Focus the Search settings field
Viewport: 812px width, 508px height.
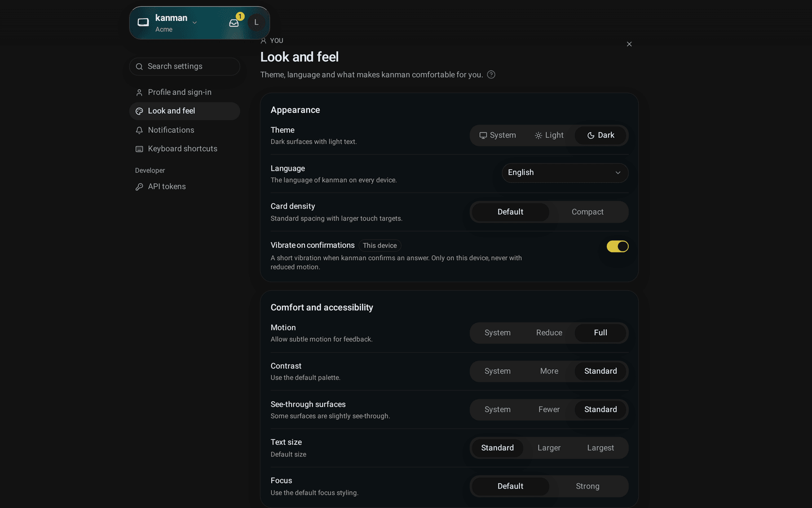click(184, 67)
